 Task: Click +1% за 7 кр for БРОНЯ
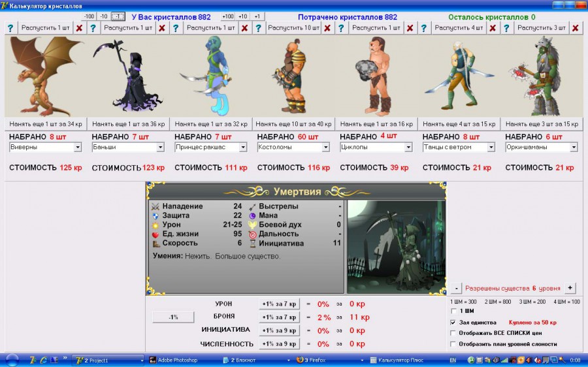279,317
